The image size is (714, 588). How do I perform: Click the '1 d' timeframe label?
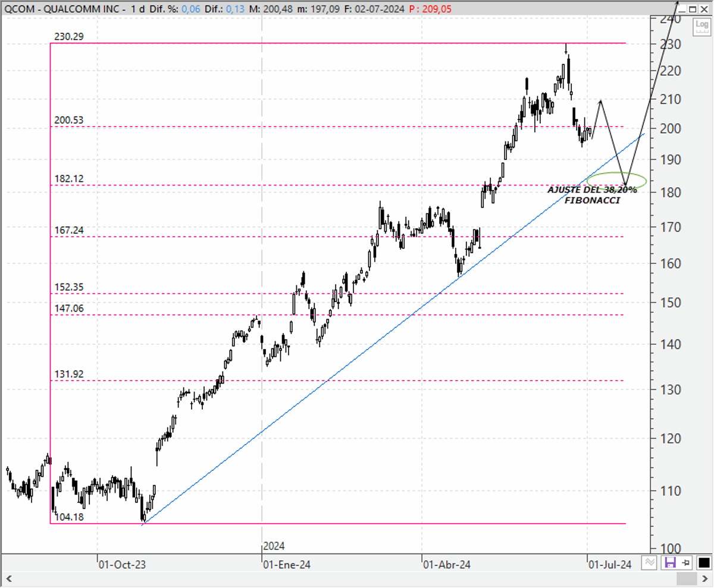[x=138, y=9]
